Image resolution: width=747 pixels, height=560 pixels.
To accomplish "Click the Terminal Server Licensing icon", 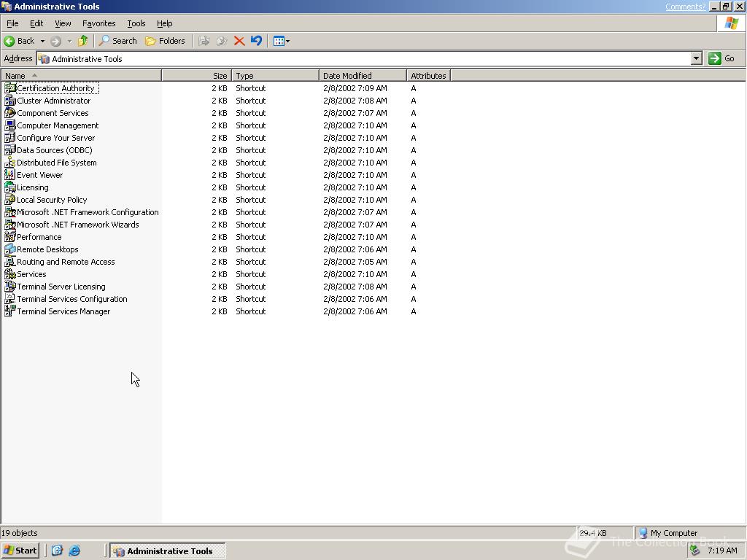I will coord(10,286).
